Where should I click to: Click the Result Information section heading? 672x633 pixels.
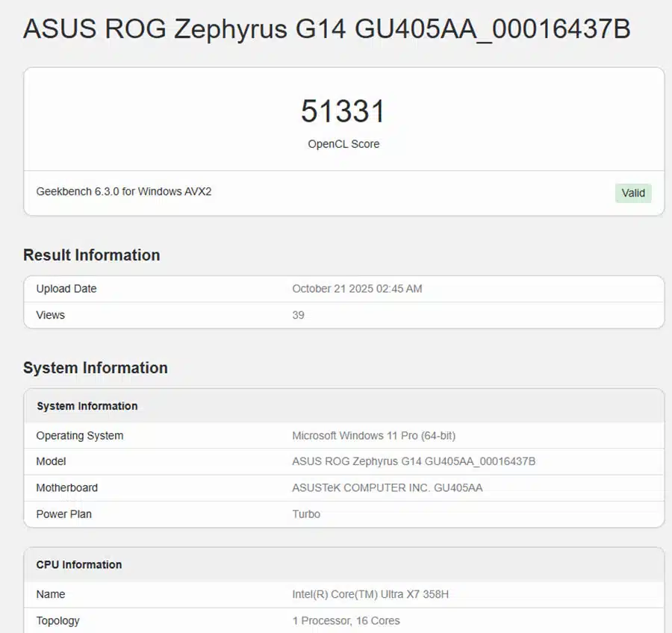91,255
